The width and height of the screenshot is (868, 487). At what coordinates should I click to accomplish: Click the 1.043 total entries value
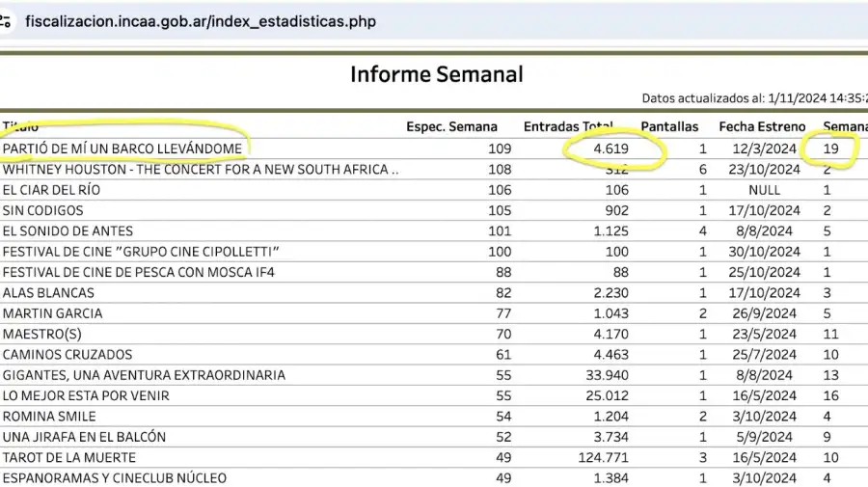pyautogui.click(x=611, y=313)
